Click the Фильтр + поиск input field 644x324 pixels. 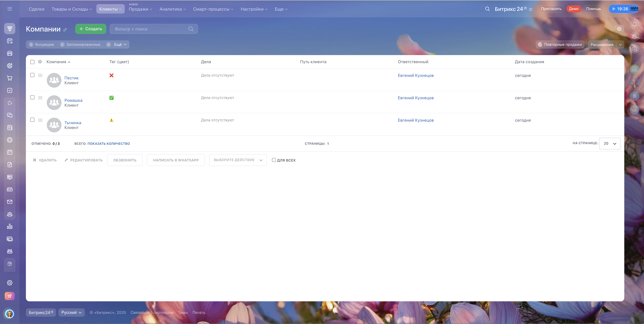(150, 29)
